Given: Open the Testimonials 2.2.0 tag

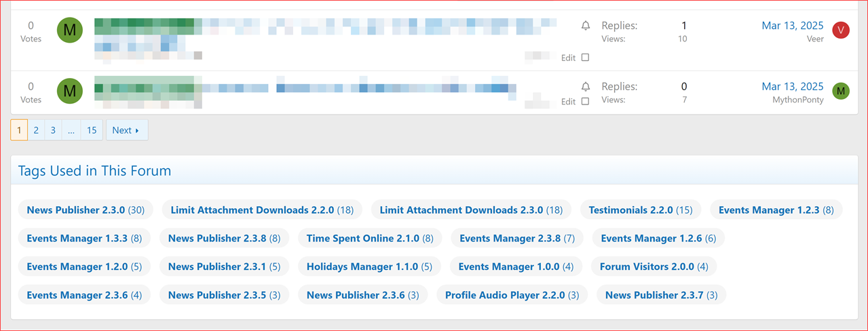Looking at the screenshot, I should point(641,210).
